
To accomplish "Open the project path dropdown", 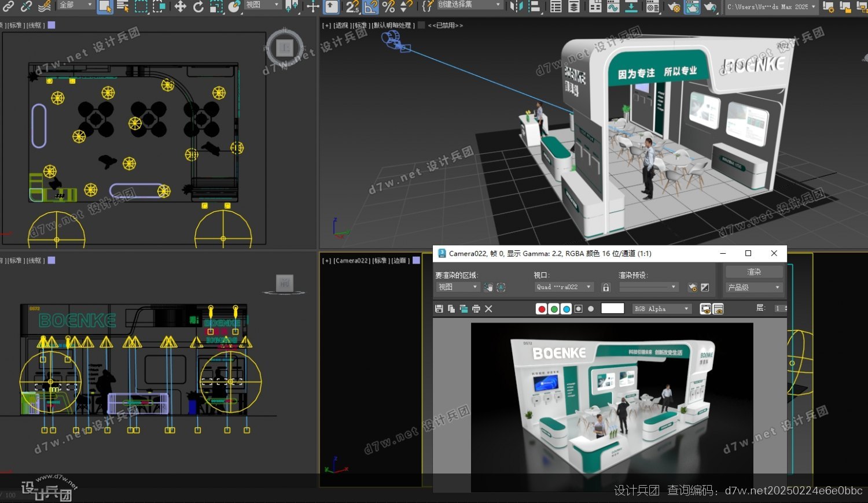I will coord(771,7).
